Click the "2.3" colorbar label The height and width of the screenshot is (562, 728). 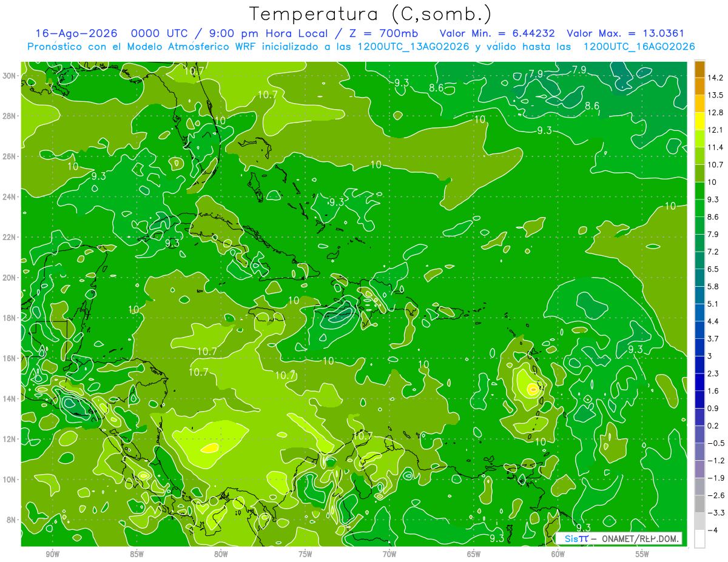pos(713,373)
